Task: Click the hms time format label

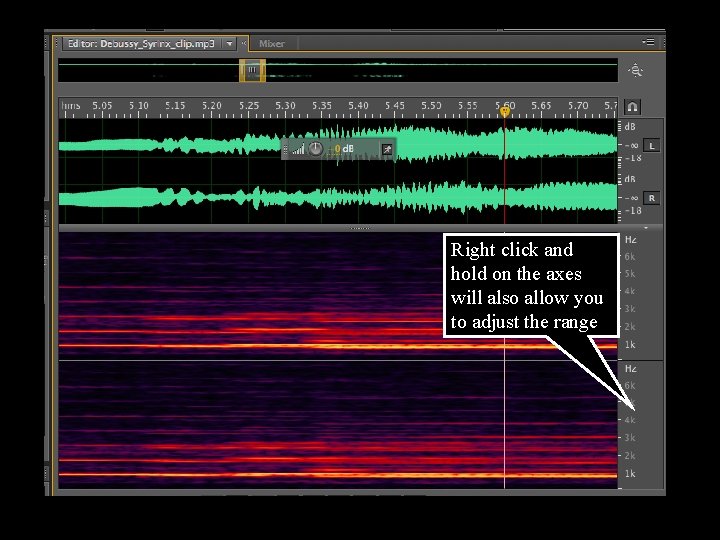Action: pos(71,106)
